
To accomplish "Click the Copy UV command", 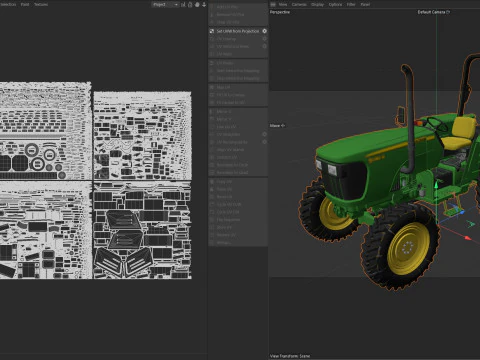I will (238, 182).
